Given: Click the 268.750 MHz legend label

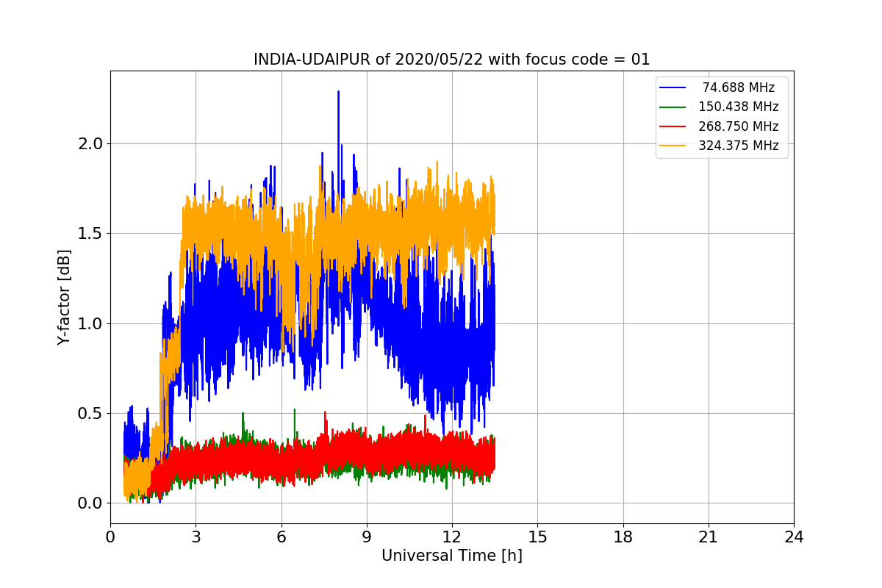Looking at the screenshot, I should pos(738,126).
